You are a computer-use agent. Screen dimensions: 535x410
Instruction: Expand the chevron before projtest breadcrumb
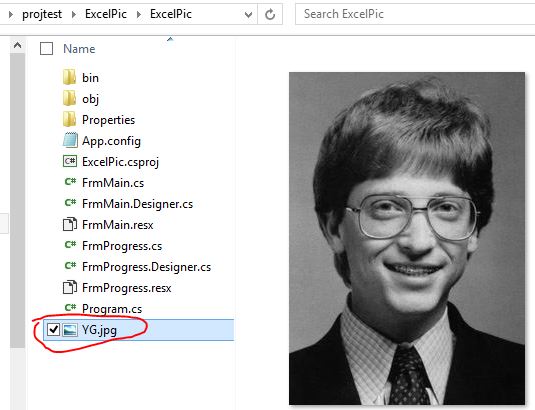[x=11, y=14]
